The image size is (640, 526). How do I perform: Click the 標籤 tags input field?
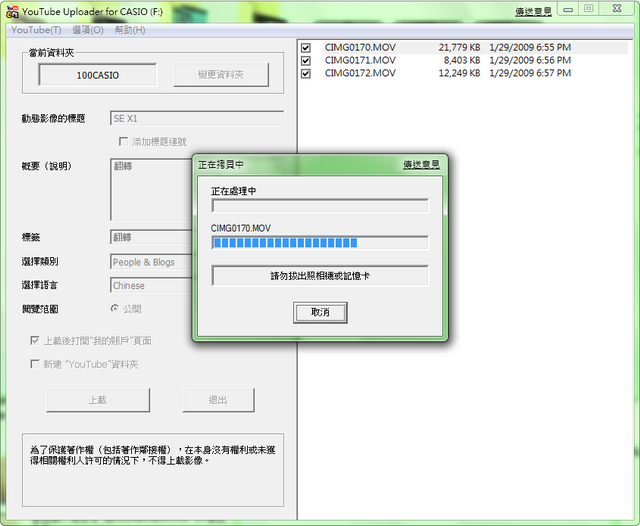click(x=151, y=237)
